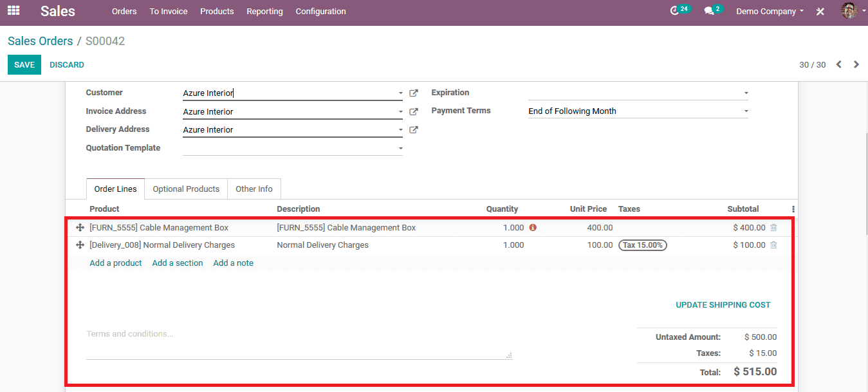This screenshot has height=392, width=868.
Task: Click Add a note link
Action: tap(234, 263)
